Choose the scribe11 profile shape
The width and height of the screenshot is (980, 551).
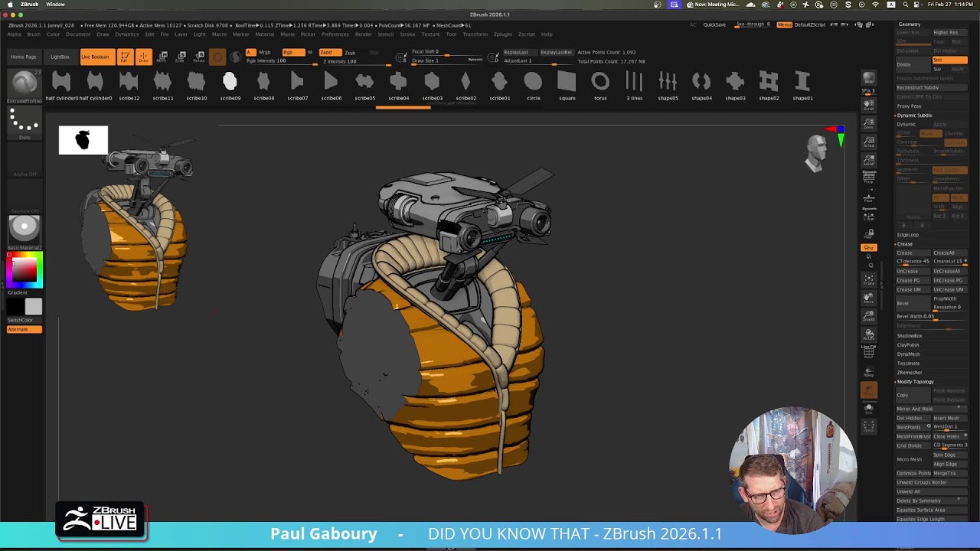click(x=162, y=85)
